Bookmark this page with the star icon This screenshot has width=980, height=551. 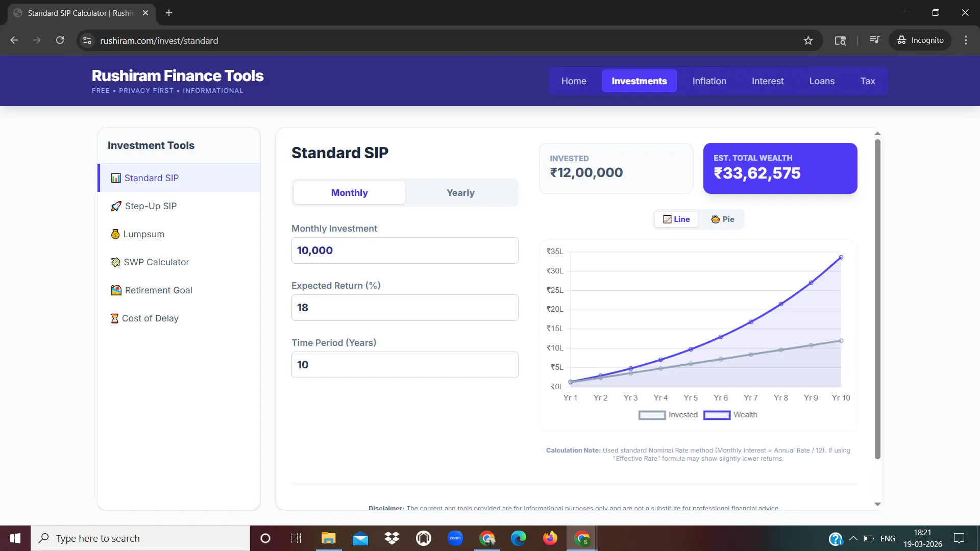(808, 40)
